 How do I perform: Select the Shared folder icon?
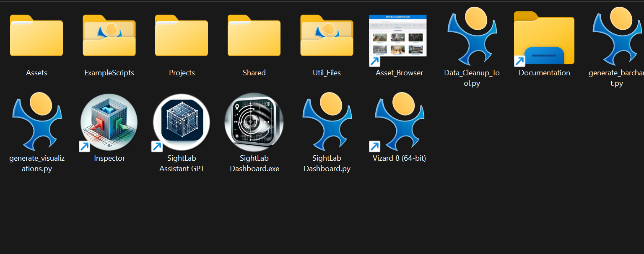[254, 36]
